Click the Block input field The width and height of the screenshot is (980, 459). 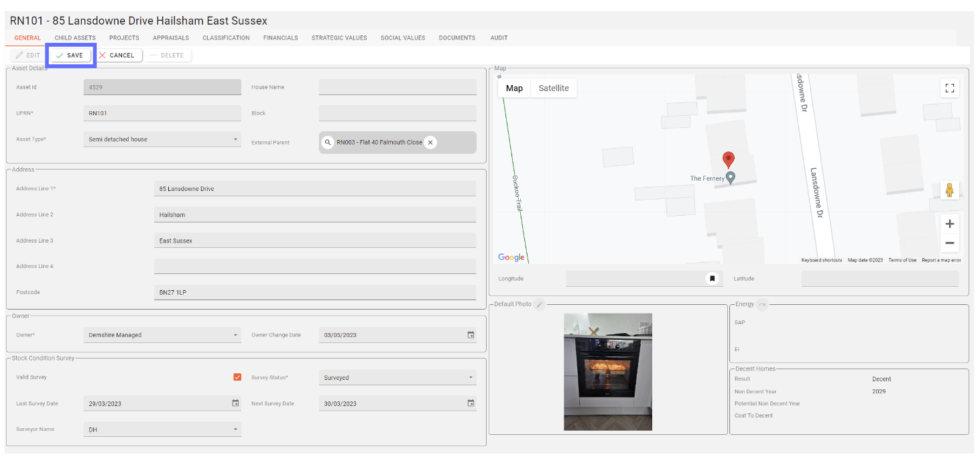tap(397, 113)
